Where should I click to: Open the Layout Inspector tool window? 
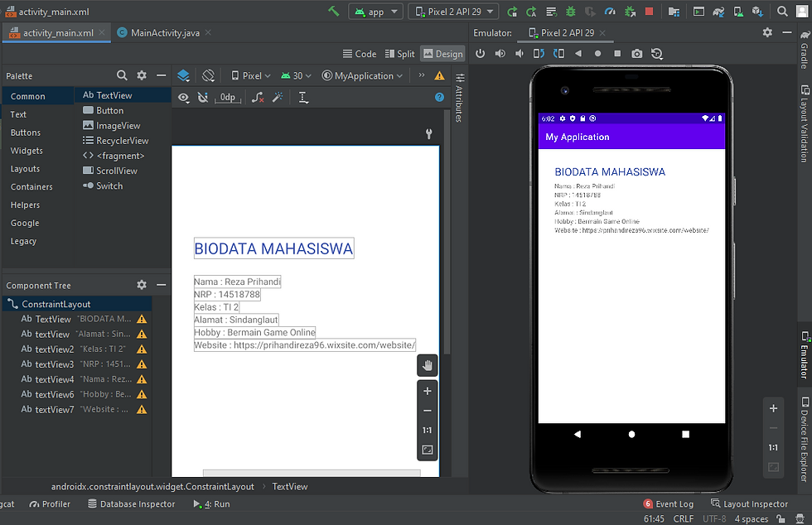[749, 503]
